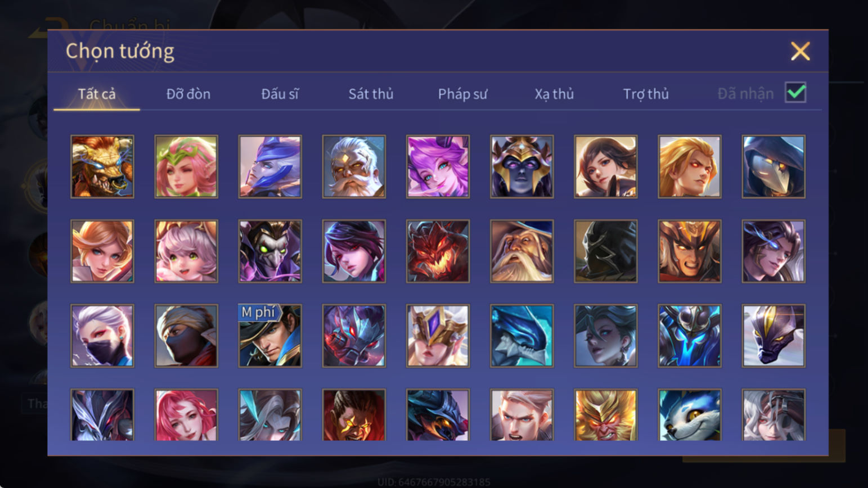Select the red demon hero portrait
The image size is (868, 488).
click(x=438, y=251)
